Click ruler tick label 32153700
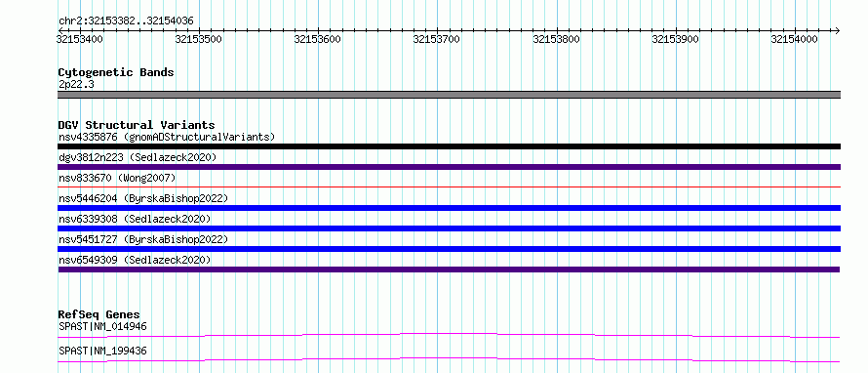The width and height of the screenshot is (868, 373). (437, 39)
